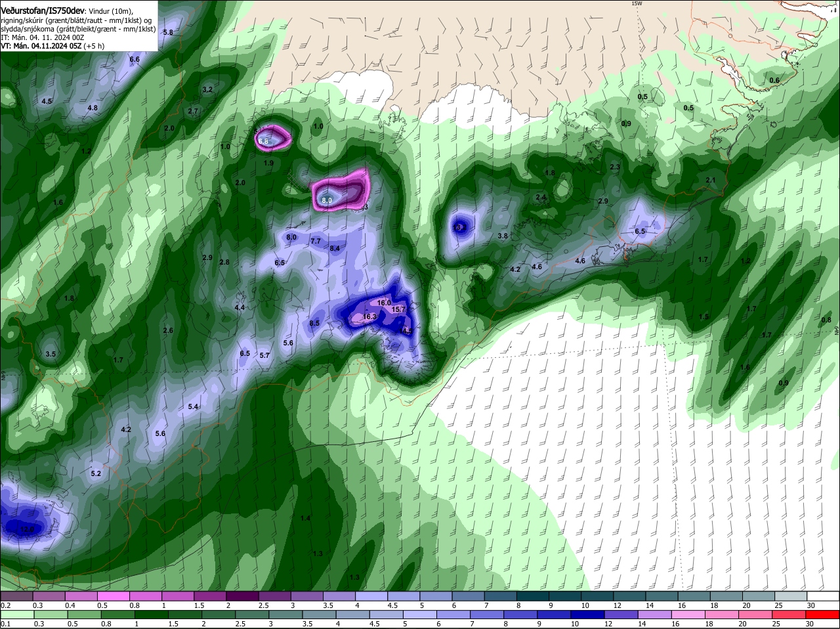Pick the rain legend swatch starting at 20
This screenshot has width=840, height=629.
757,615
